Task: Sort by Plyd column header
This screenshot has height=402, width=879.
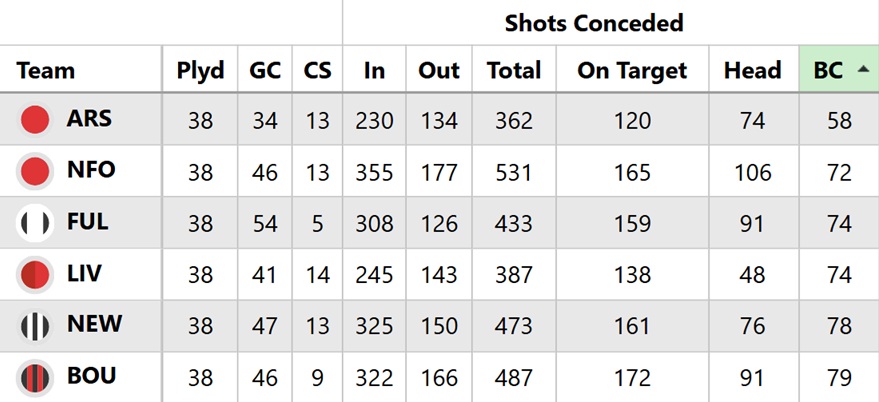Action: [200, 71]
